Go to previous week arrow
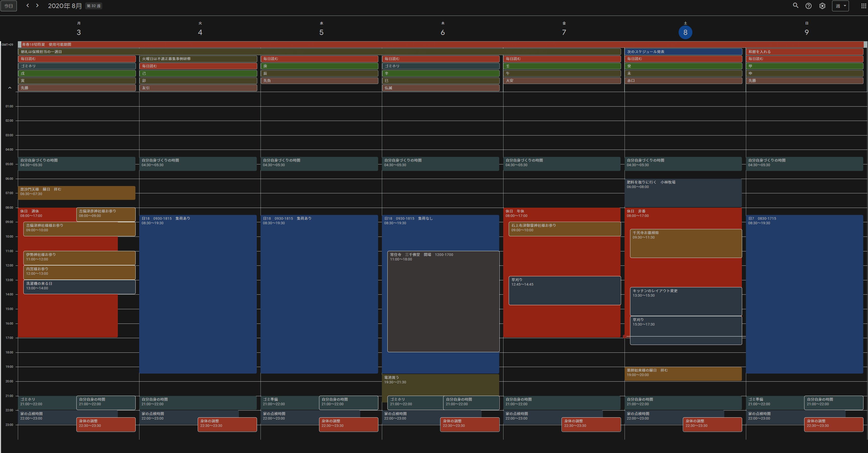The width and height of the screenshot is (868, 453). [x=28, y=6]
